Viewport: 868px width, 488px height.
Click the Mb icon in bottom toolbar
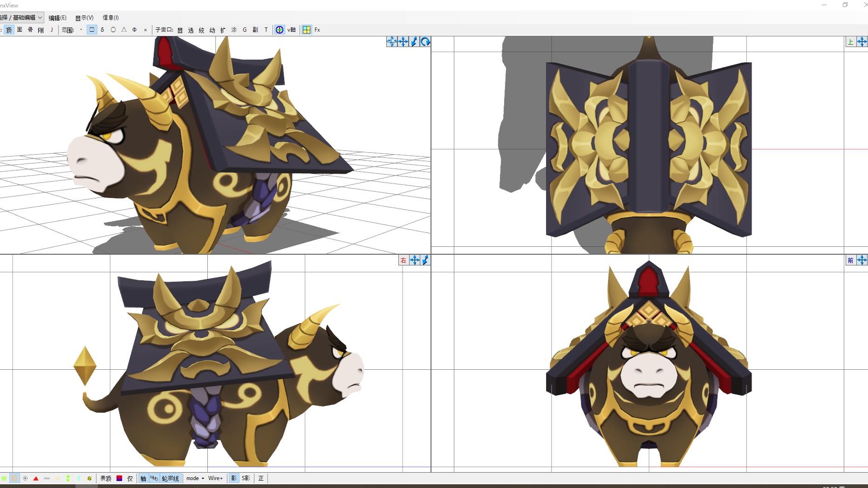click(154, 478)
